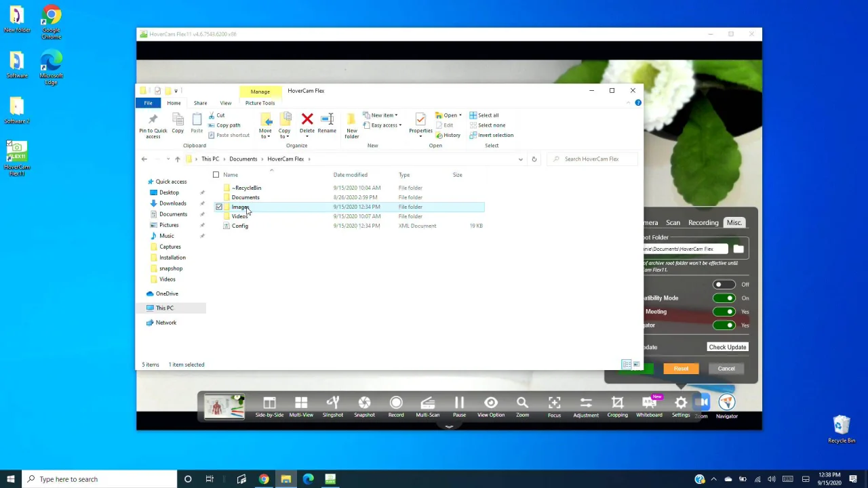Open History in the ribbon

pos(448,135)
